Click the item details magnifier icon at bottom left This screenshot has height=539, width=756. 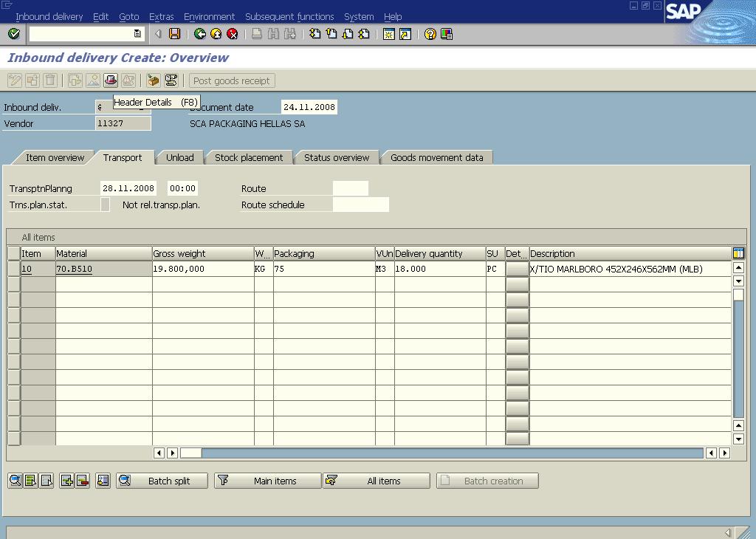tap(15, 480)
